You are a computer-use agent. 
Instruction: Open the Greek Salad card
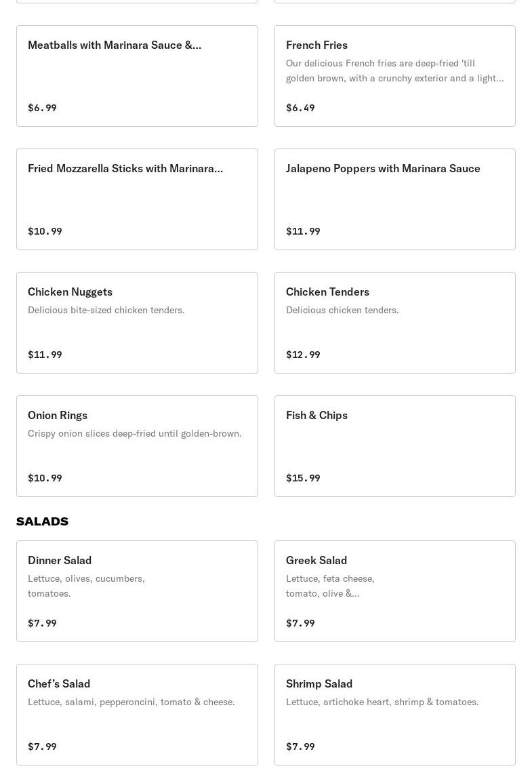point(394,591)
